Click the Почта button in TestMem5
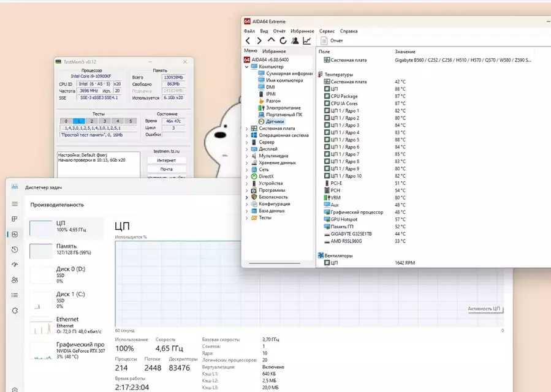This screenshot has height=392, width=551. point(167,169)
